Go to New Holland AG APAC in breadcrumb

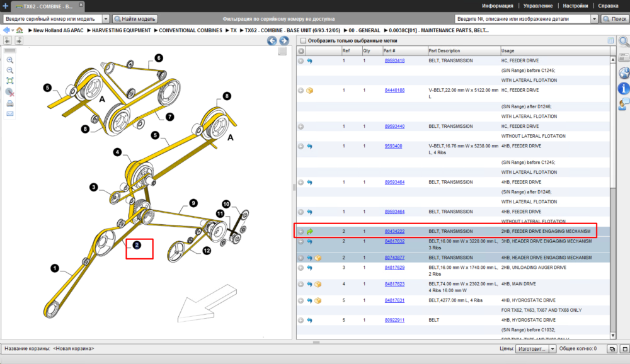58,30
